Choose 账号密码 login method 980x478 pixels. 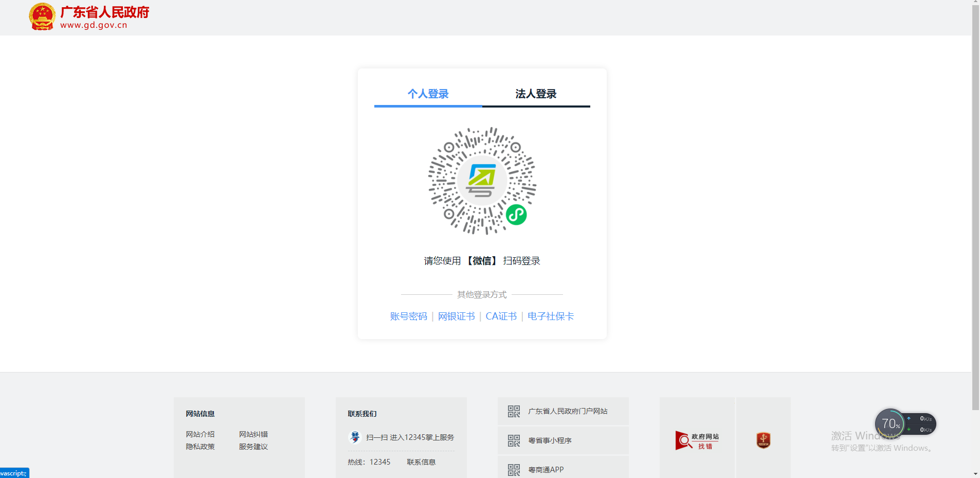[408, 316]
